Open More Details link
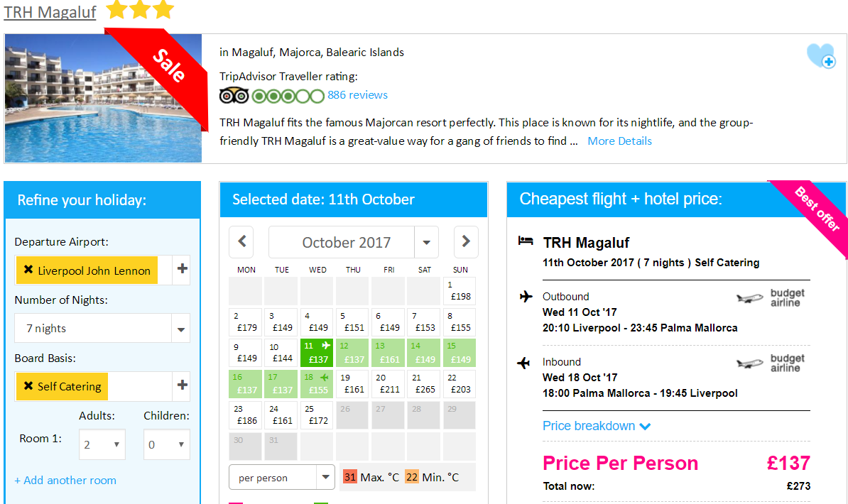This screenshot has width=848, height=504. (619, 141)
